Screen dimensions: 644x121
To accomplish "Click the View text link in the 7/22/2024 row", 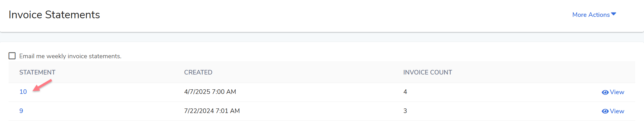I will (x=617, y=111).
